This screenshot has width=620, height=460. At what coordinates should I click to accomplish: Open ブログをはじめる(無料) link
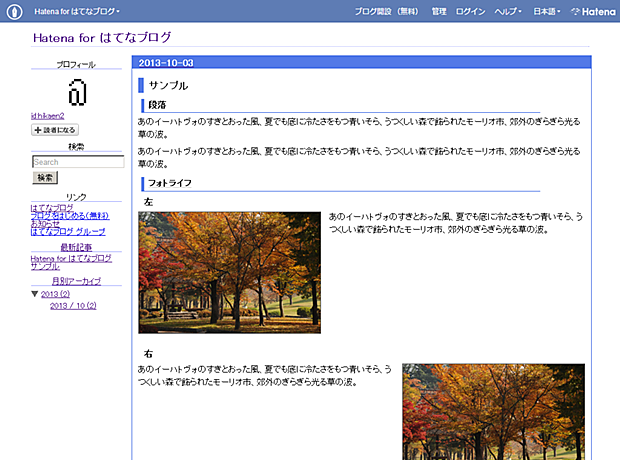pyautogui.click(x=70, y=216)
